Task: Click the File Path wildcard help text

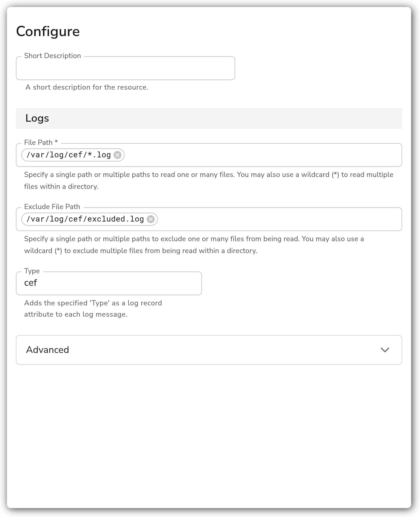Action: [x=209, y=181]
